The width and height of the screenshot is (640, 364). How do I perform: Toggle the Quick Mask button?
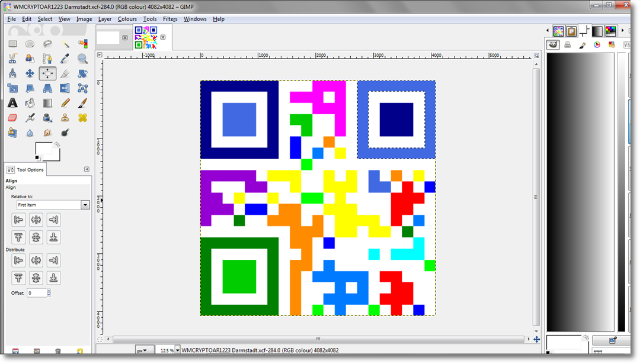[100, 339]
